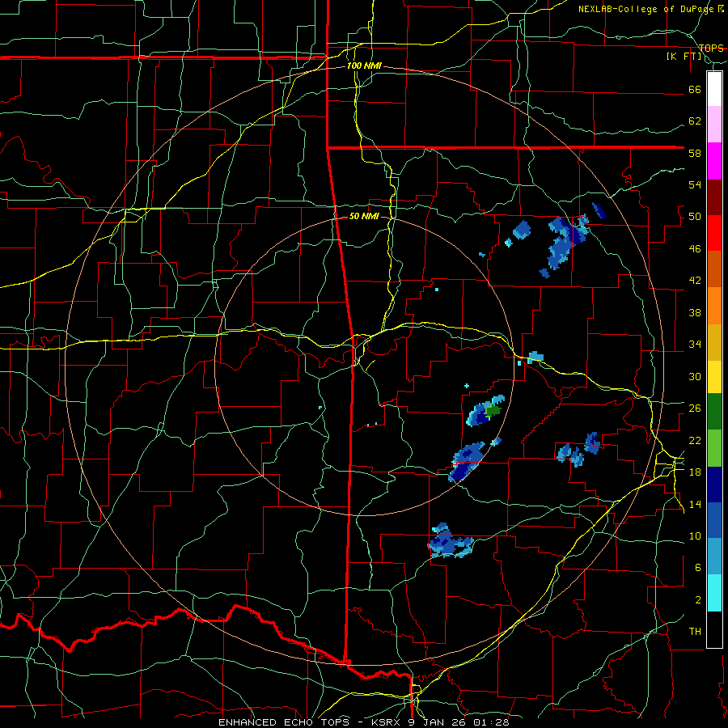Click the KSRX radar site identifier
The width and height of the screenshot is (728, 728).
tap(387, 722)
